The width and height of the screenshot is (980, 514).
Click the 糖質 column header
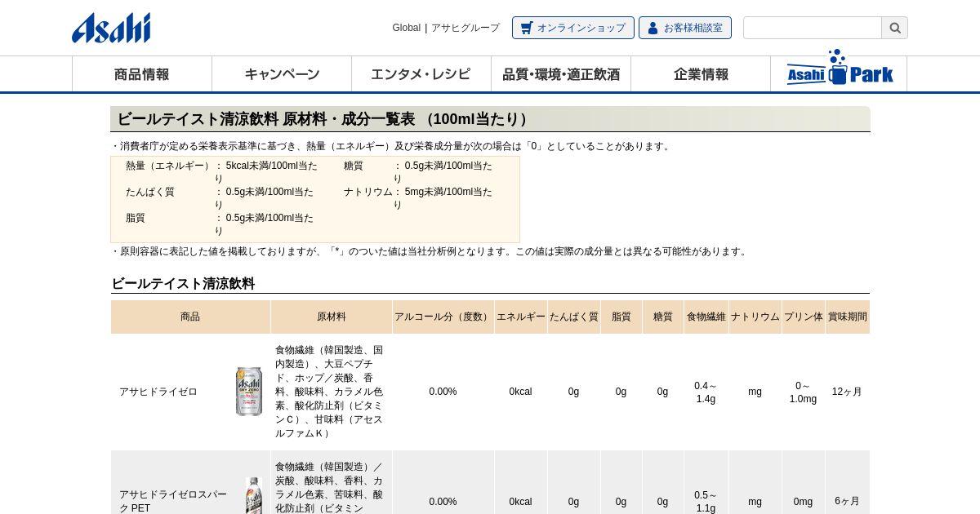(x=663, y=317)
